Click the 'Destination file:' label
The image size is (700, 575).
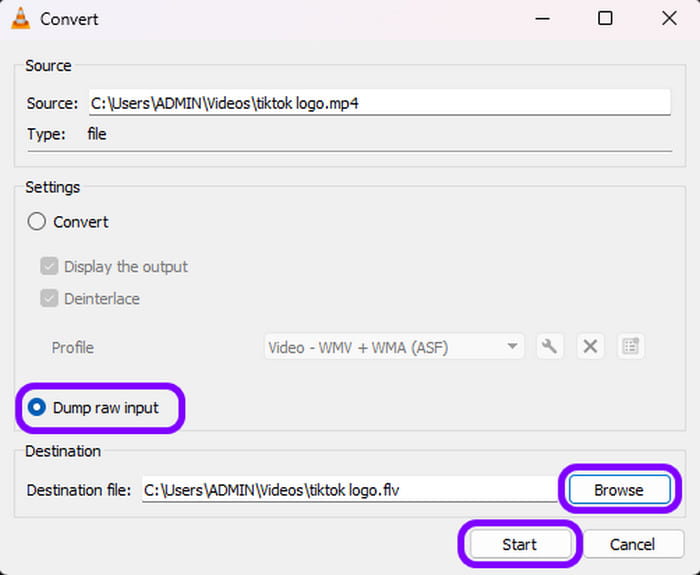click(79, 490)
